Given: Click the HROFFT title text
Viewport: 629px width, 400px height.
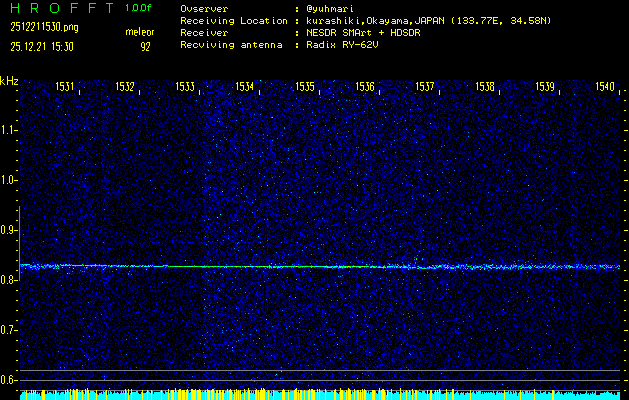Looking at the screenshot, I should pyautogui.click(x=59, y=8).
